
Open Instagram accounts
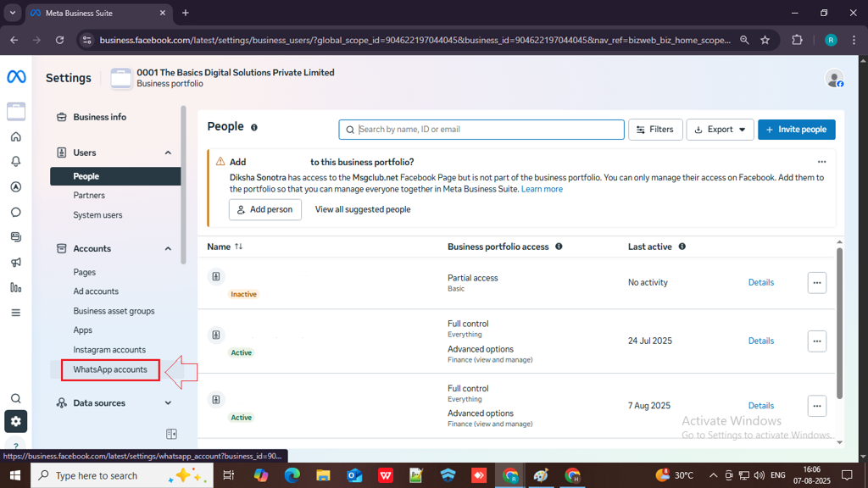coord(109,350)
